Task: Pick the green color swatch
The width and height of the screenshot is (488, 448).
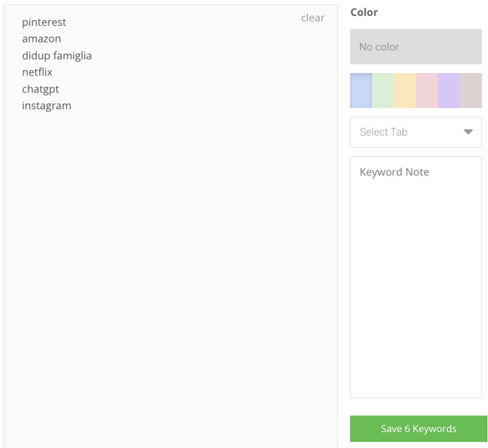Action: pyautogui.click(x=383, y=91)
